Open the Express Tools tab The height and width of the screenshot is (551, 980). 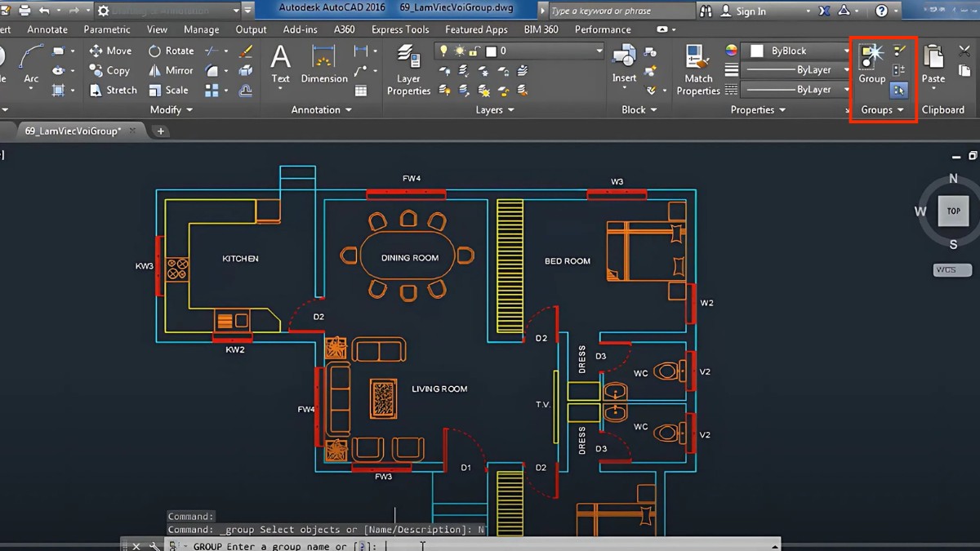[x=400, y=29]
